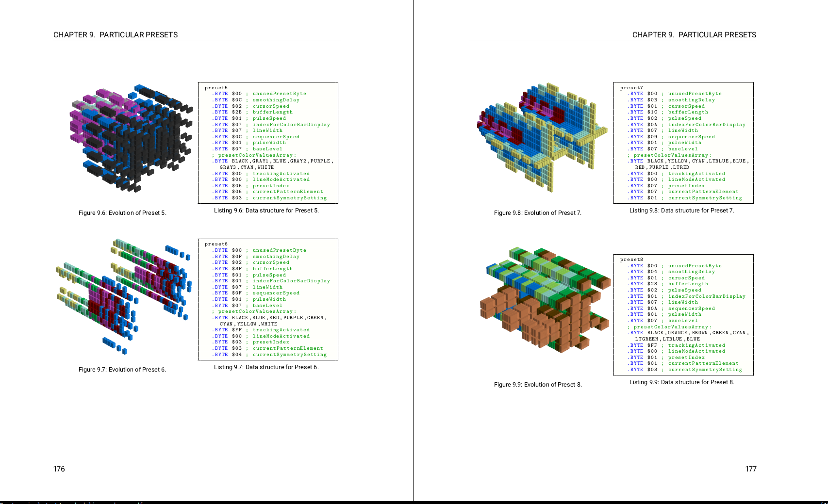Click the left page 'CHAPTER 9. PARTICULAR PRESETS' header
Viewport: 828px width, 504px height.
point(116,35)
